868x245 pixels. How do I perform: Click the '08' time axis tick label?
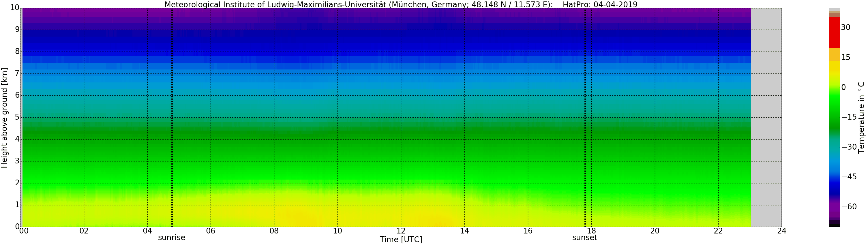pos(274,231)
